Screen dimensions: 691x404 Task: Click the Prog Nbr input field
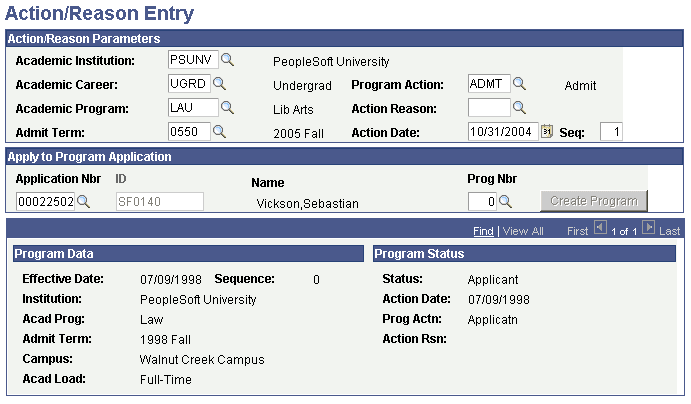tap(481, 202)
